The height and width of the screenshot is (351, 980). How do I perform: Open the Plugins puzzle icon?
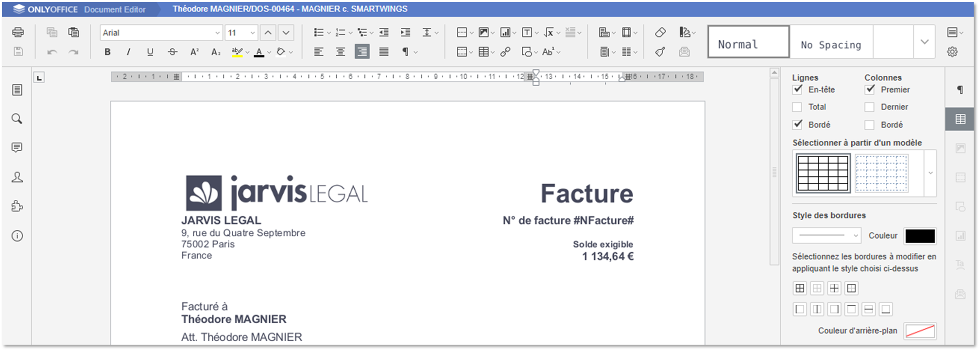[17, 206]
